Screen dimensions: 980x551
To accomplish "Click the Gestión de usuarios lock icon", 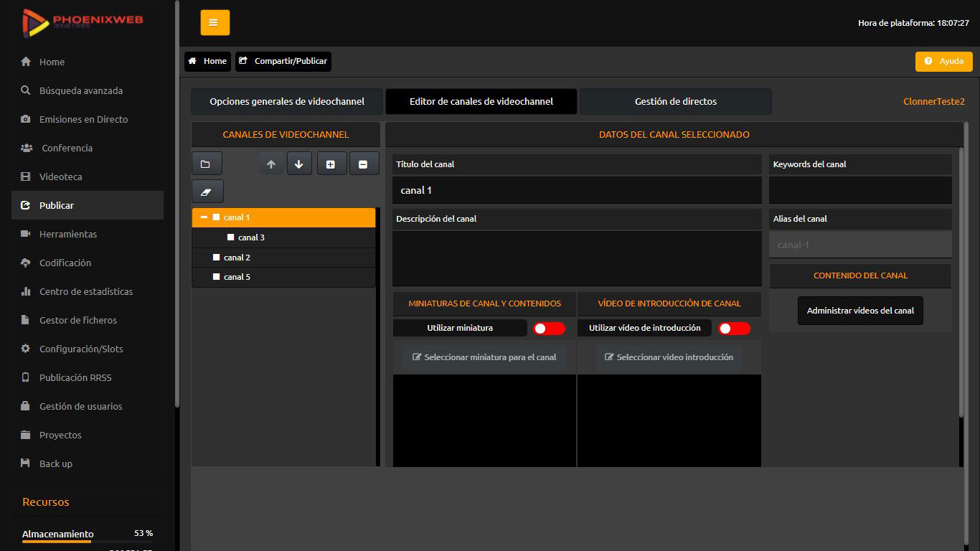I will (x=26, y=406).
